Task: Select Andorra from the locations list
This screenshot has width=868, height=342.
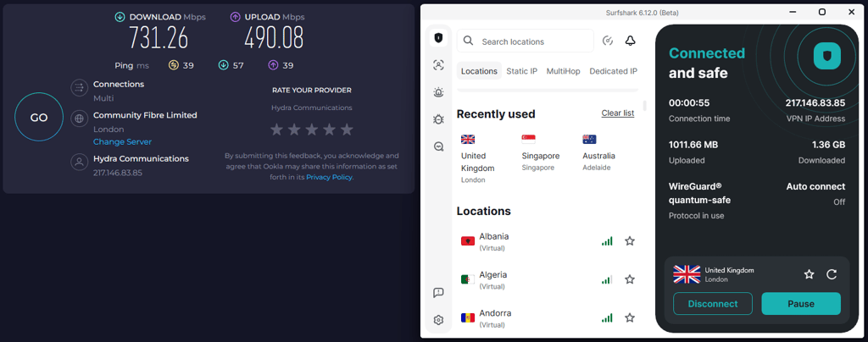Action: pyautogui.click(x=548, y=317)
